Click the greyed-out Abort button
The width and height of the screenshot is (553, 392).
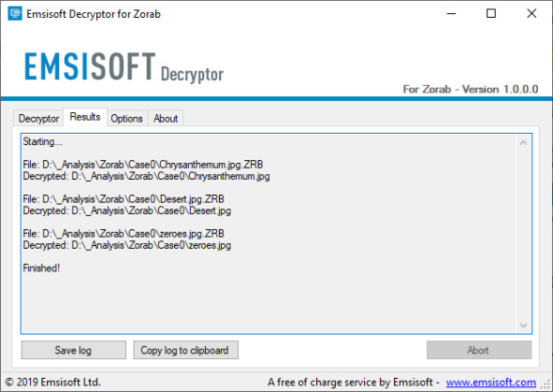click(x=479, y=350)
